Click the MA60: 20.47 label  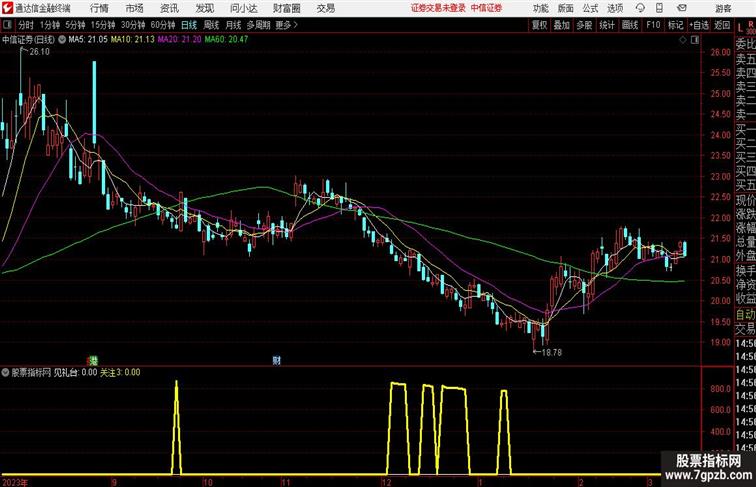point(226,40)
